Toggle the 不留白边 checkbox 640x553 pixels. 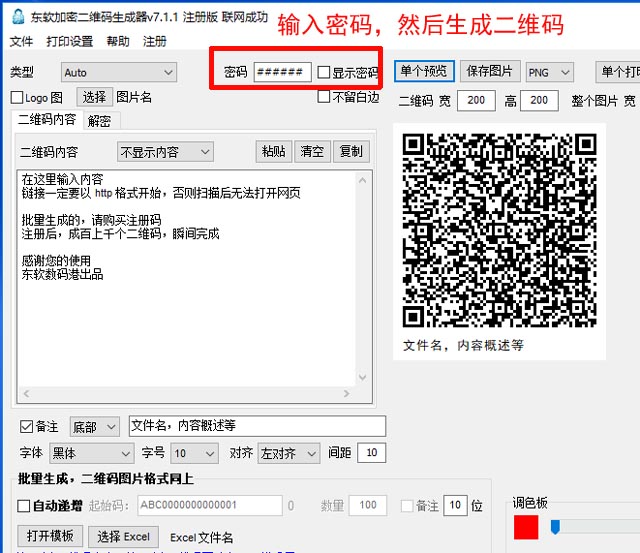(324, 97)
